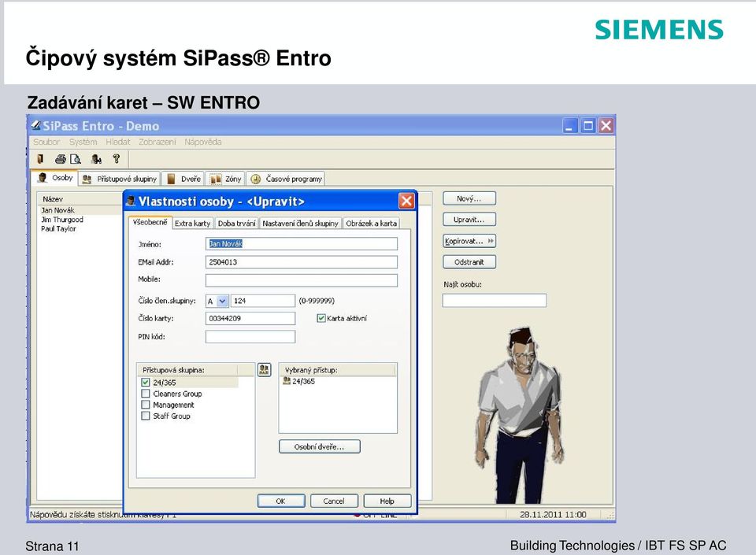Select 24/365 in Vybraný přístup list
Screen dimensions: 756x555
tap(298, 381)
